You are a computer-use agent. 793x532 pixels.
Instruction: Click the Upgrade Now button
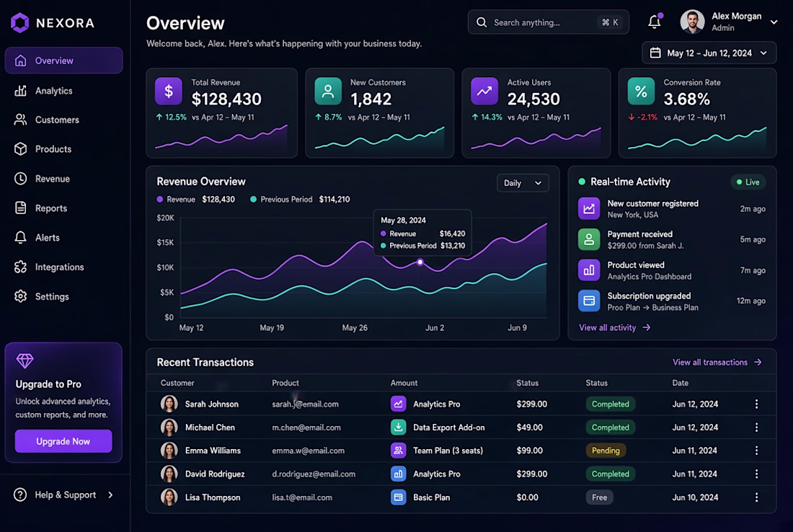[63, 441]
